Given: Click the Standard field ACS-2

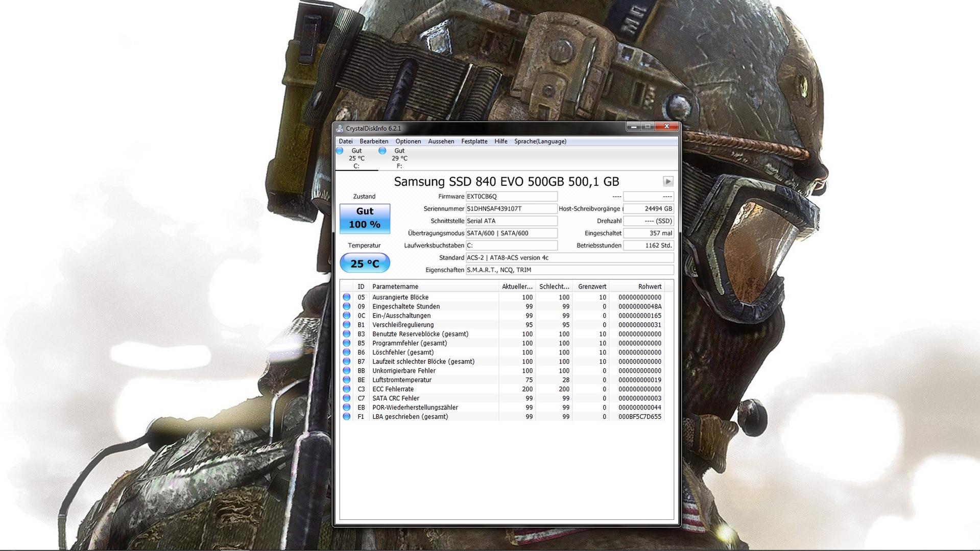Looking at the screenshot, I should [x=570, y=258].
